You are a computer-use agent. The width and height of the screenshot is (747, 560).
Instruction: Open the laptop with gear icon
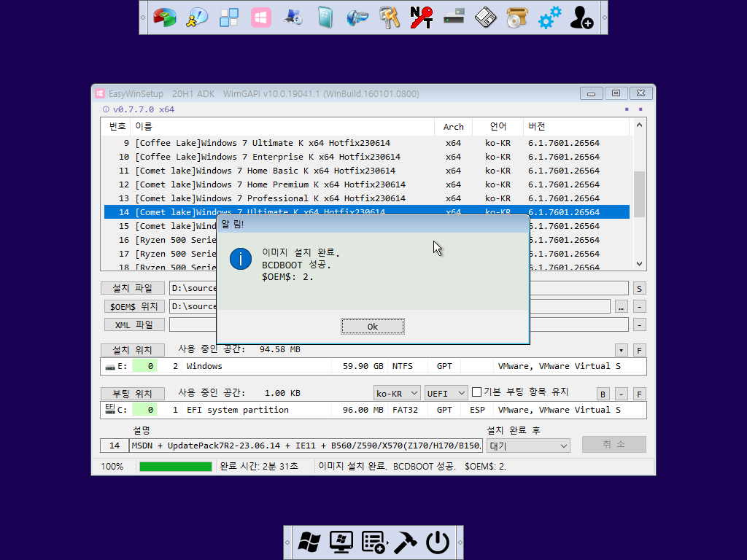293,17
